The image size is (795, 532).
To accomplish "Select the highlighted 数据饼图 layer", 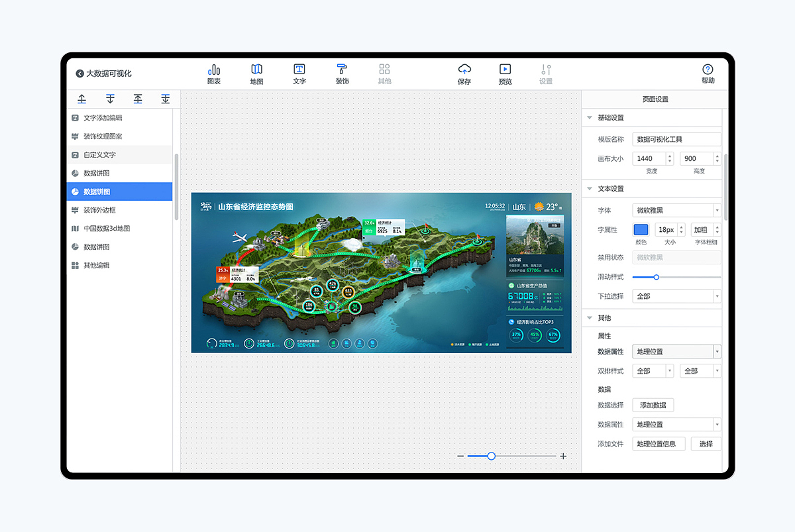I will tap(119, 191).
